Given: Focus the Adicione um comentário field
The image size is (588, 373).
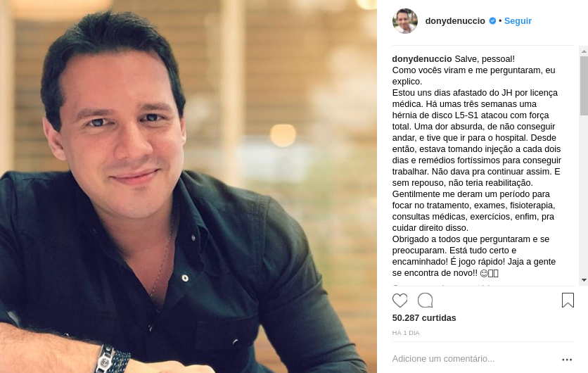Looking at the screenshot, I should click(x=473, y=359).
